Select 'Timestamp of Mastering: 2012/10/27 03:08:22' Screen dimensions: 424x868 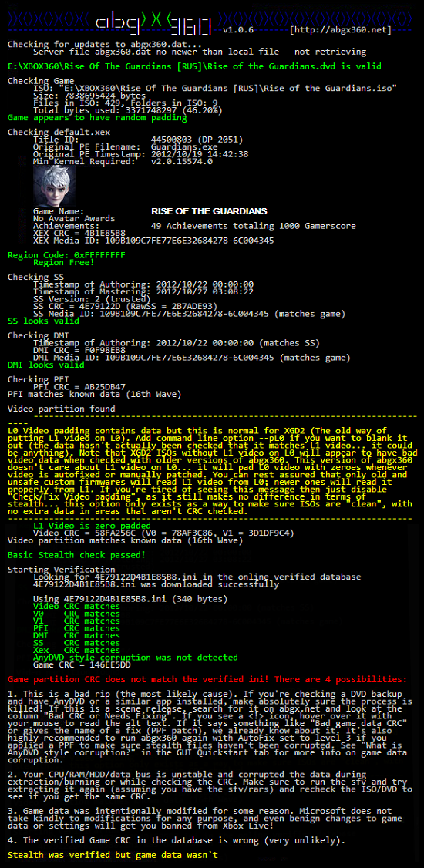coord(143,291)
